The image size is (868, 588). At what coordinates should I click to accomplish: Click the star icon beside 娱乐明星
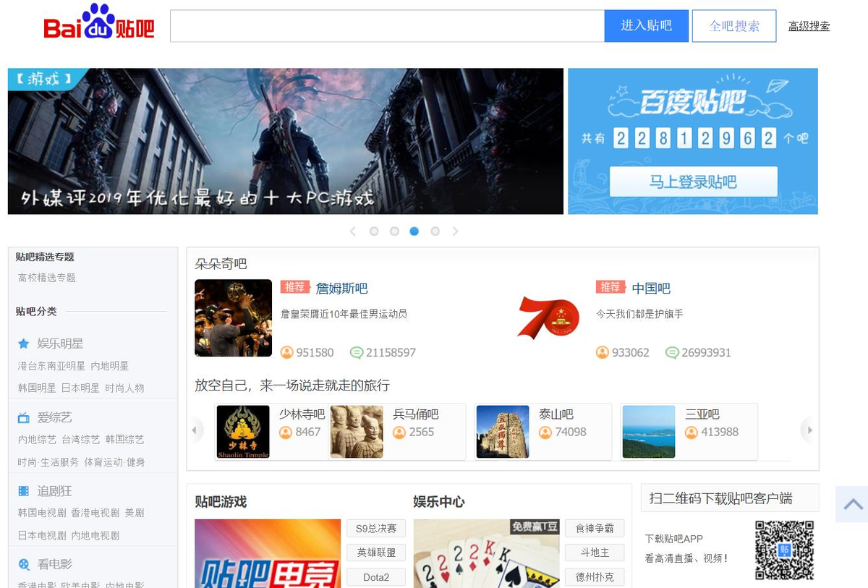pyautogui.click(x=24, y=344)
